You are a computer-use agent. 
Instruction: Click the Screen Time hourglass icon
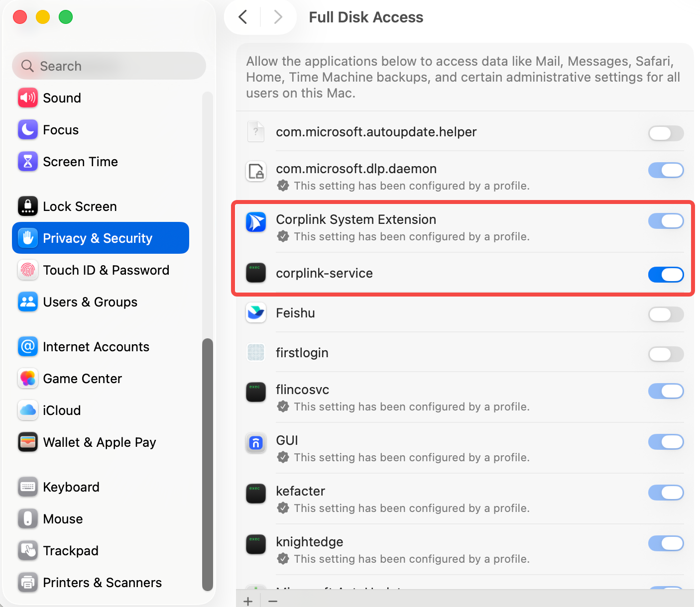28,162
